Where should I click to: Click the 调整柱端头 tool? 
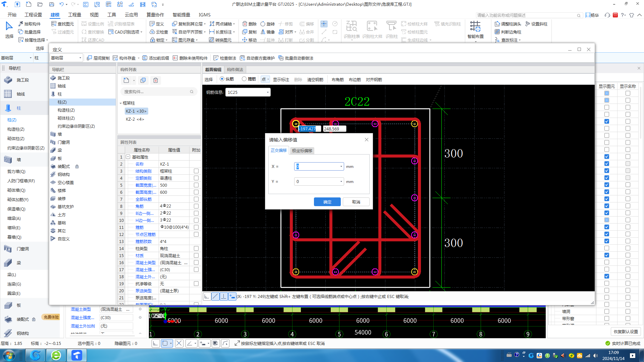pyautogui.click(x=508, y=24)
